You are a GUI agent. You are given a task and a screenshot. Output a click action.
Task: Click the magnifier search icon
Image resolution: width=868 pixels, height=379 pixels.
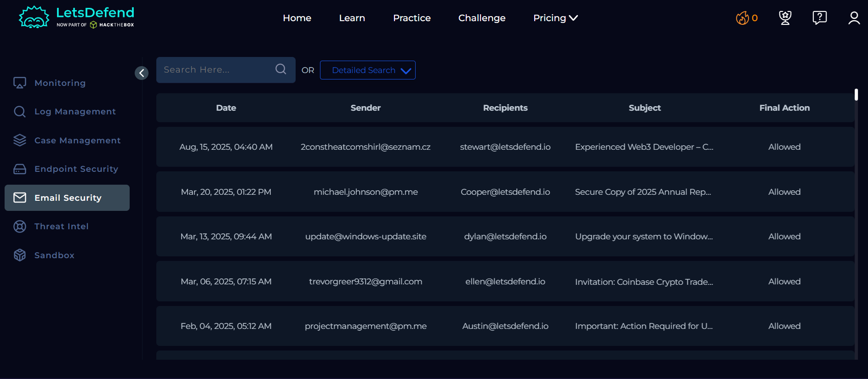(x=280, y=69)
